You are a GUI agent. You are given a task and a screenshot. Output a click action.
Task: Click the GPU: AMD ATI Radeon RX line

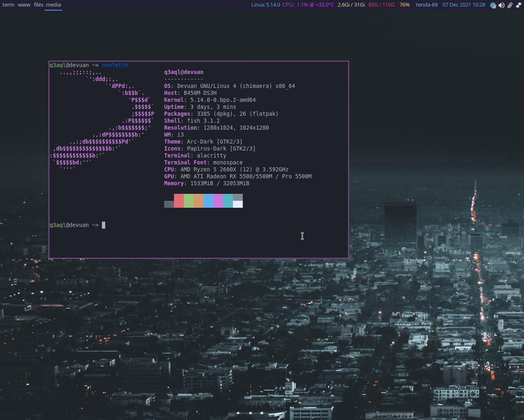pyautogui.click(x=238, y=176)
